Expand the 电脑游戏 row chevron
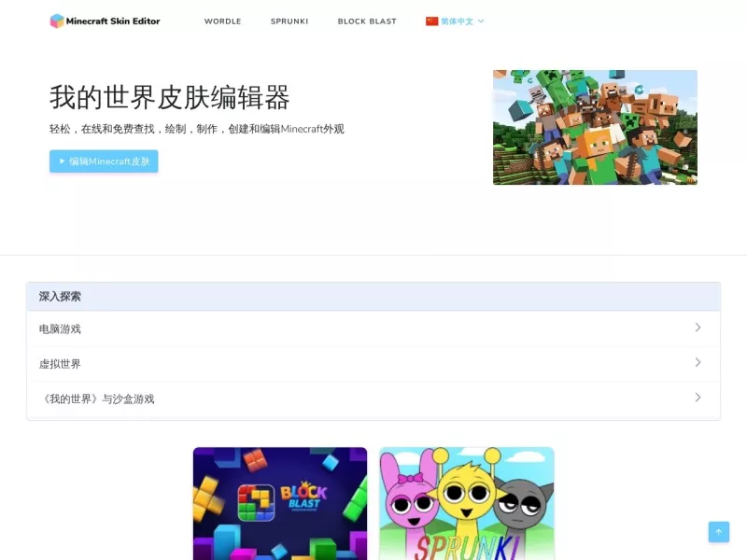The width and height of the screenshot is (747, 560). (698, 328)
